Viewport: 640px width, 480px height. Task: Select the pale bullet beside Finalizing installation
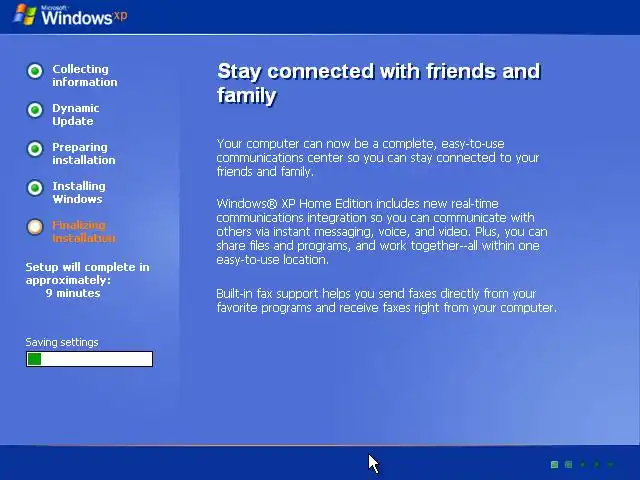pos(35,227)
